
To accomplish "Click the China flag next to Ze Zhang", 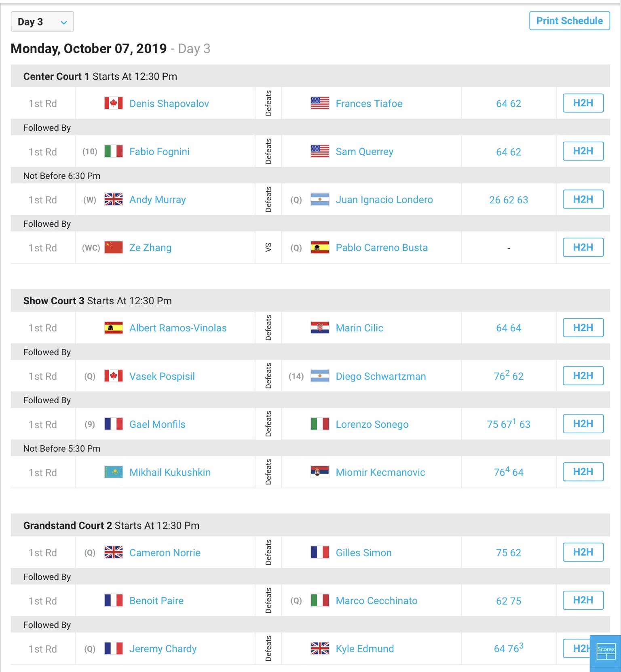I will (114, 247).
